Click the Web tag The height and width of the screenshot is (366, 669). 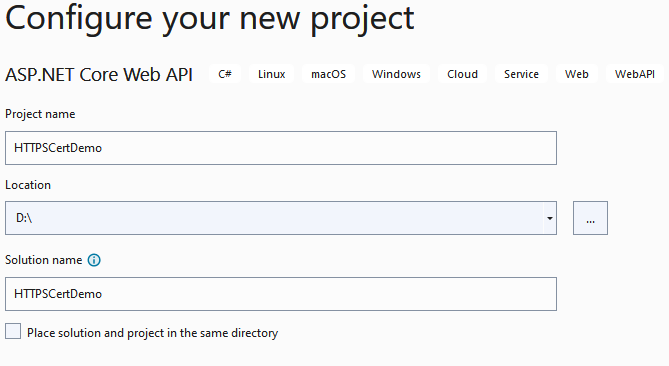coord(576,74)
